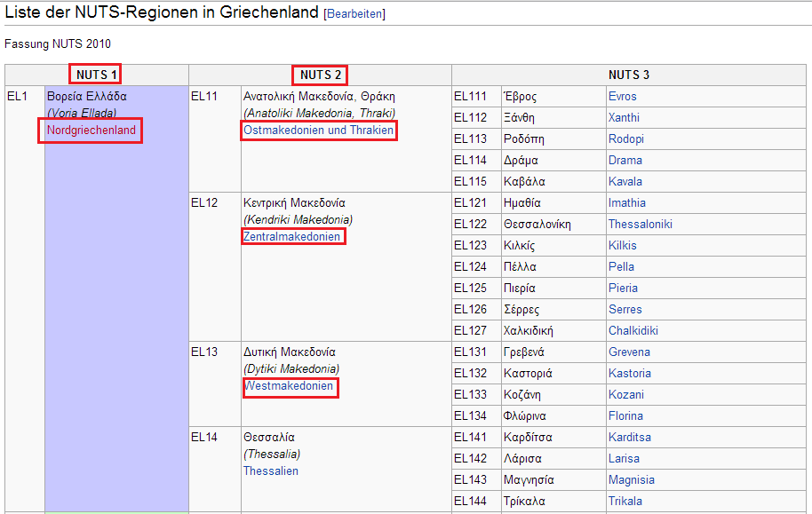This screenshot has height=514, width=812.
Task: Open the Kilkis link
Action: [x=623, y=245]
